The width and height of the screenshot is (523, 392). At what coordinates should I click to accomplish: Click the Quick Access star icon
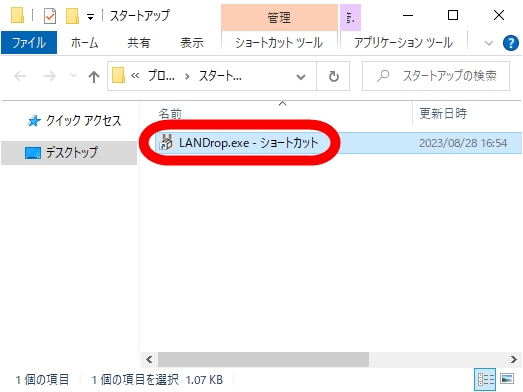[x=34, y=121]
